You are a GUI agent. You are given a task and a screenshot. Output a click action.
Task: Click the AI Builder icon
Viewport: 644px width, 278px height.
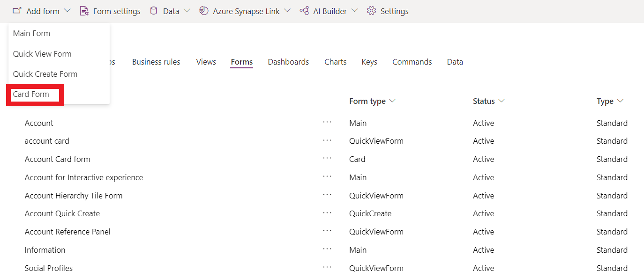coord(304,11)
